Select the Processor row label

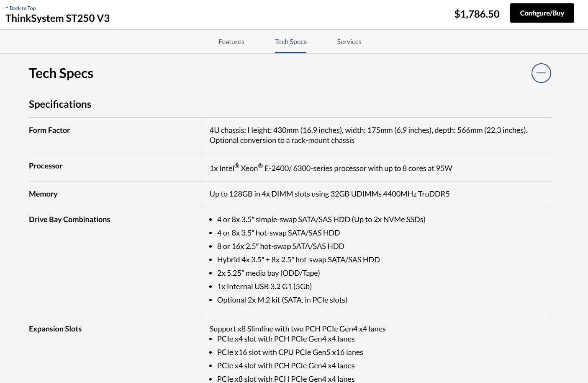46,166
